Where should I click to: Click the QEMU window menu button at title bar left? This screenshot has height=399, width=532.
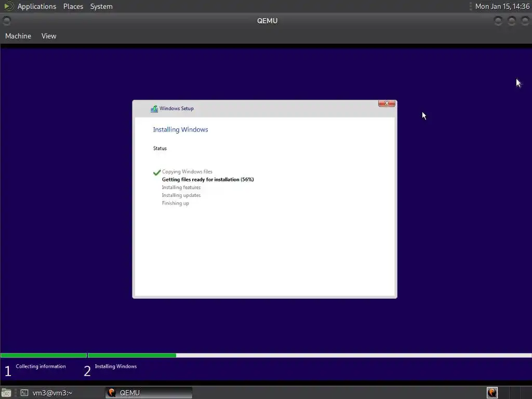click(6, 21)
